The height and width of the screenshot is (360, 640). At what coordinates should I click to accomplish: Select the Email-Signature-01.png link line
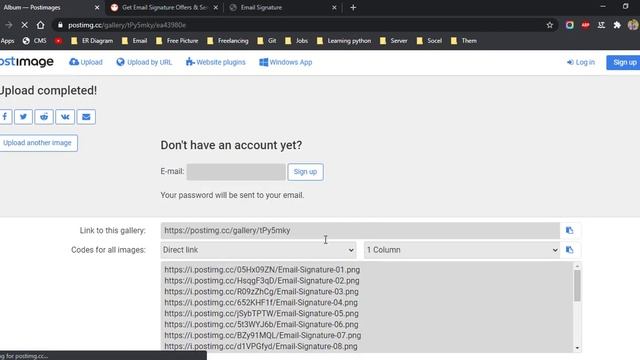tap(262, 270)
